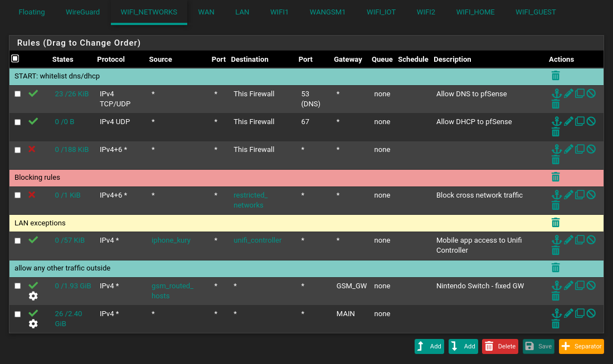
Task: Delete the LAN exceptions separator
Action: [556, 223]
